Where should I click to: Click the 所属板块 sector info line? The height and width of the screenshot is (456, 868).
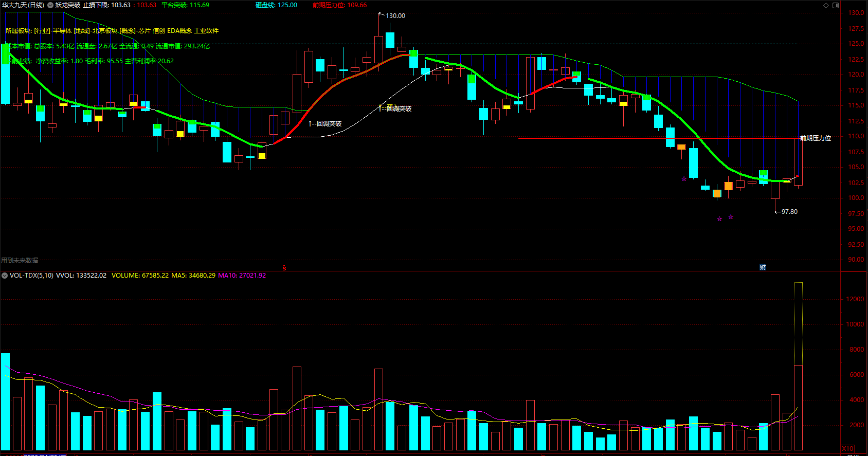112,31
